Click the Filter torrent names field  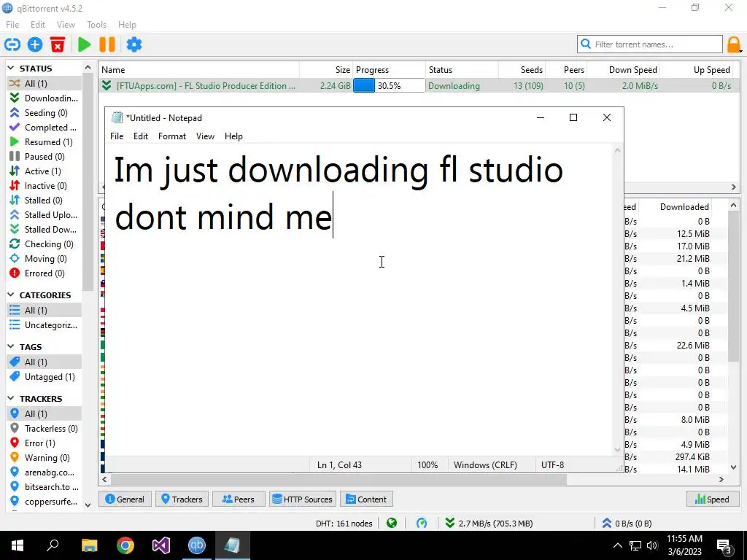pyautogui.click(x=650, y=44)
